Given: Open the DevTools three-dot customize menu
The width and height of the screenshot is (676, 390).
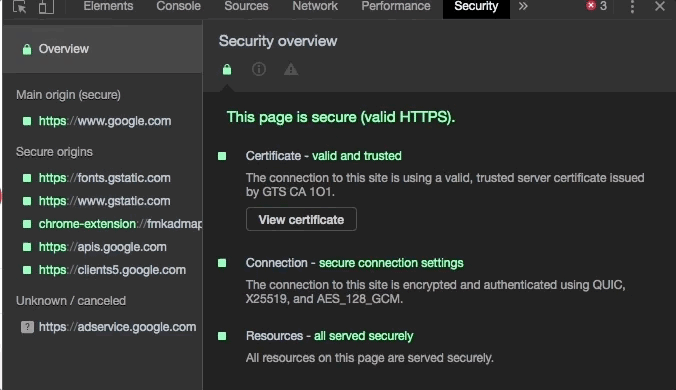Looking at the screenshot, I should click(632, 6).
